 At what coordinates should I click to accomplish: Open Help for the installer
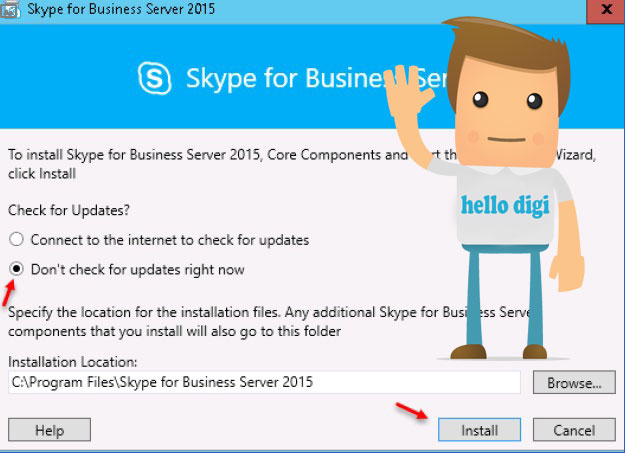(49, 430)
